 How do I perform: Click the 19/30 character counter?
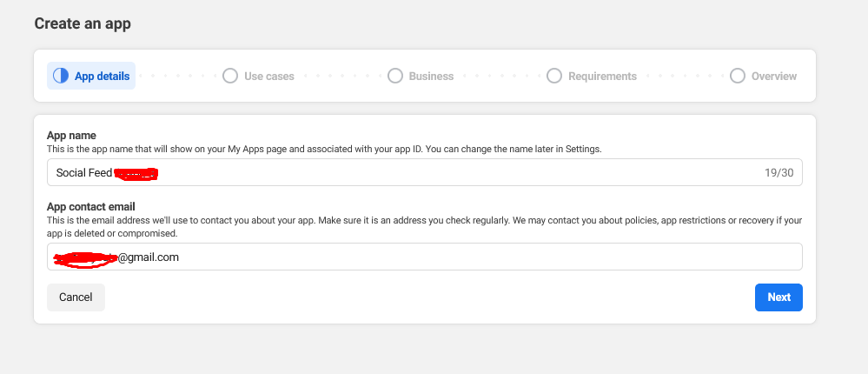[778, 173]
